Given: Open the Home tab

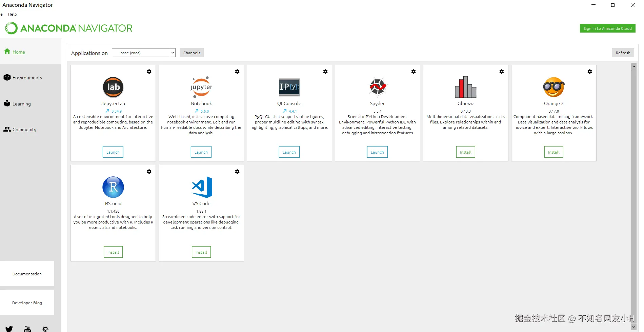Looking at the screenshot, I should pos(31,52).
